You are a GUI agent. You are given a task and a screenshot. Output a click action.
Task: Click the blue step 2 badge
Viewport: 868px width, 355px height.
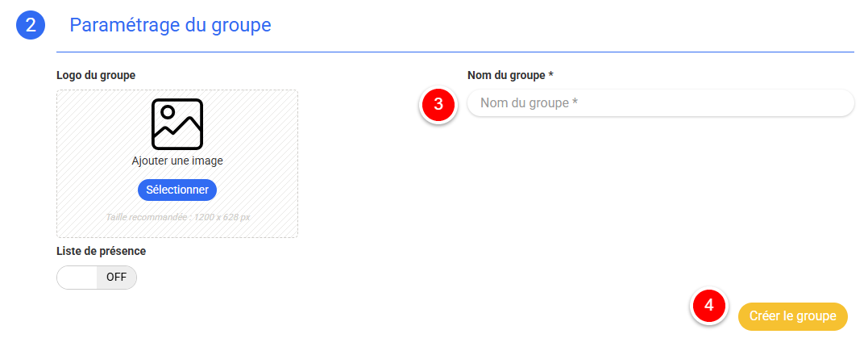[31, 25]
